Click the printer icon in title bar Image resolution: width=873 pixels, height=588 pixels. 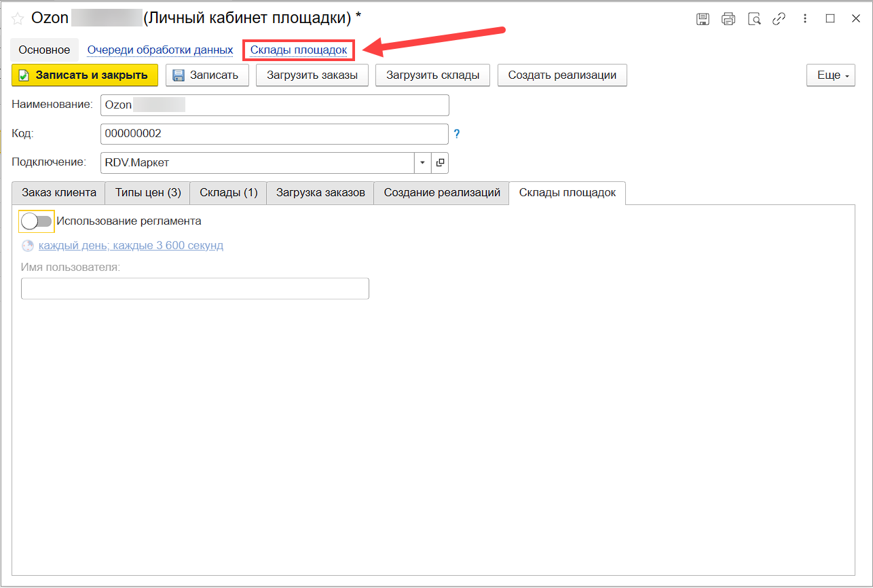[728, 19]
